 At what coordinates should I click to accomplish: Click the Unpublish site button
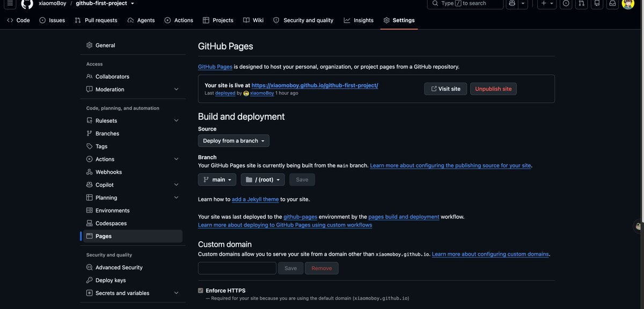tap(493, 89)
